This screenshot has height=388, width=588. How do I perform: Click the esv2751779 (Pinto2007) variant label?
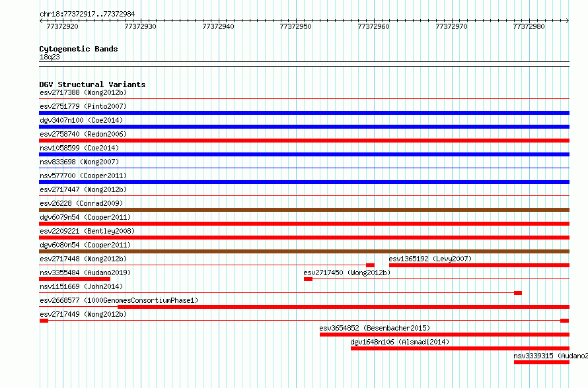tap(83, 106)
